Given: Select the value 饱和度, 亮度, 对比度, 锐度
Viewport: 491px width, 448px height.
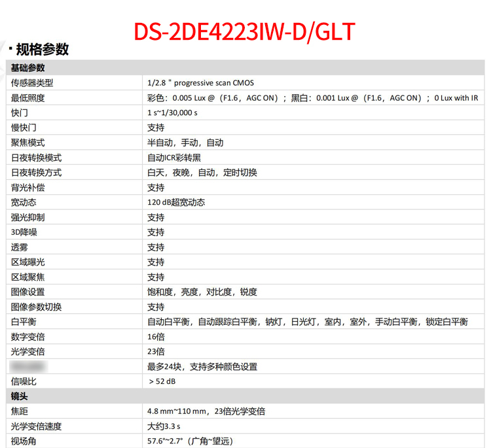Looking at the screenshot, I should 202,292.
